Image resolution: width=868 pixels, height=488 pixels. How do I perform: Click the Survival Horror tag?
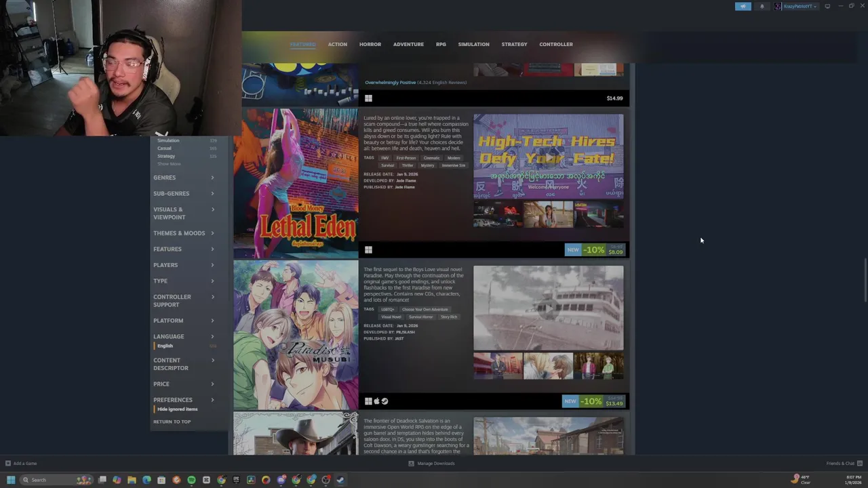point(420,317)
